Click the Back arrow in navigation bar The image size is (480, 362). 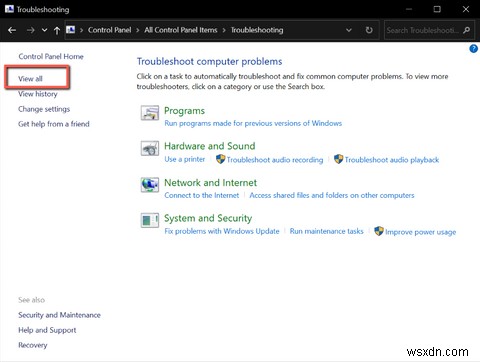click(x=12, y=30)
